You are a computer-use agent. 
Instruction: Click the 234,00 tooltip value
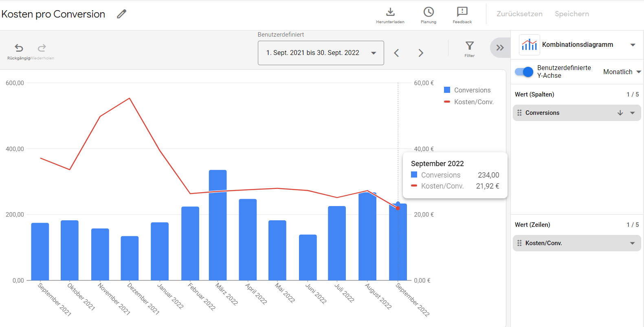pos(488,175)
